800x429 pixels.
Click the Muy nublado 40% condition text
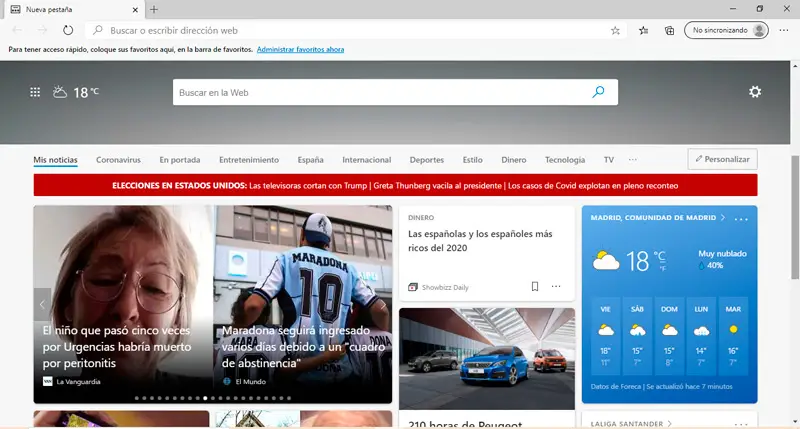tap(722, 259)
